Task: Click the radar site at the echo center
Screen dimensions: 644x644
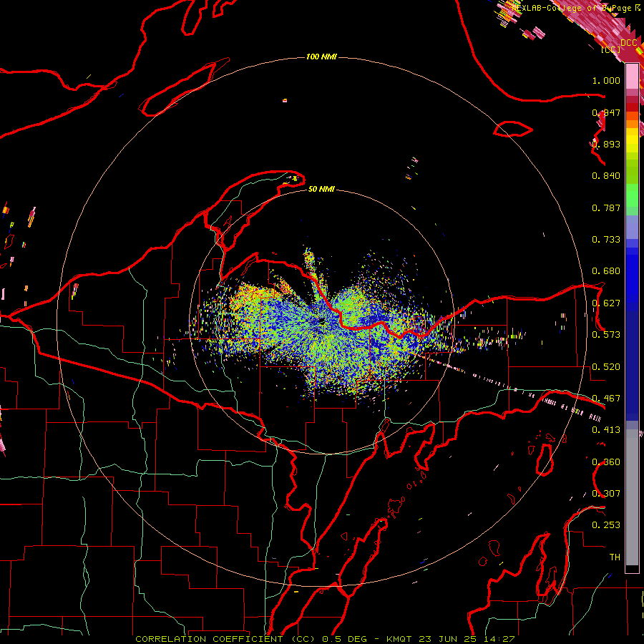Action: click(x=321, y=321)
